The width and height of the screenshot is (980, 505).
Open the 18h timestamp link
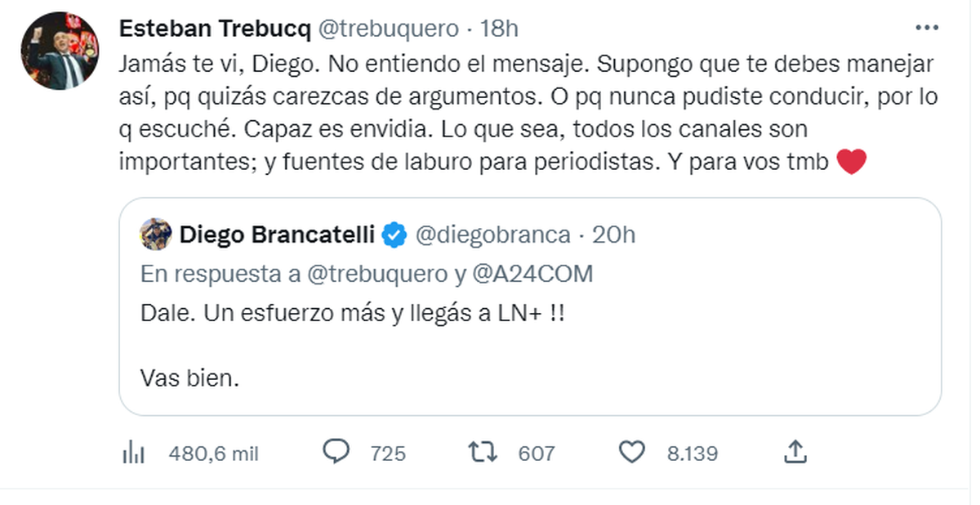(x=500, y=29)
